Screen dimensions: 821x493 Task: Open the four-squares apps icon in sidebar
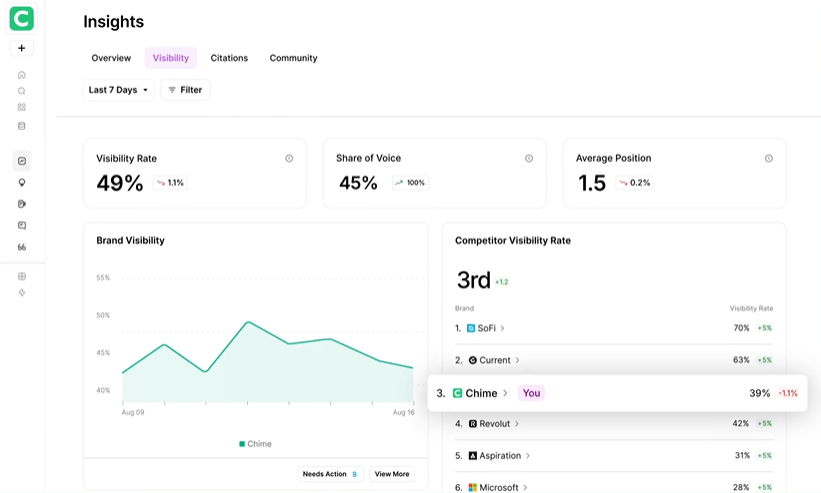coord(21,107)
